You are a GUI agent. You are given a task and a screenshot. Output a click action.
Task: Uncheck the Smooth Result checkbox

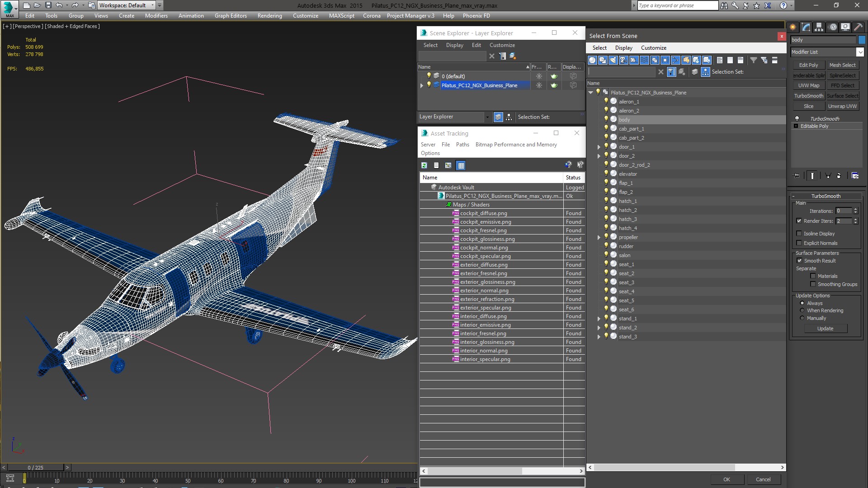click(799, 261)
